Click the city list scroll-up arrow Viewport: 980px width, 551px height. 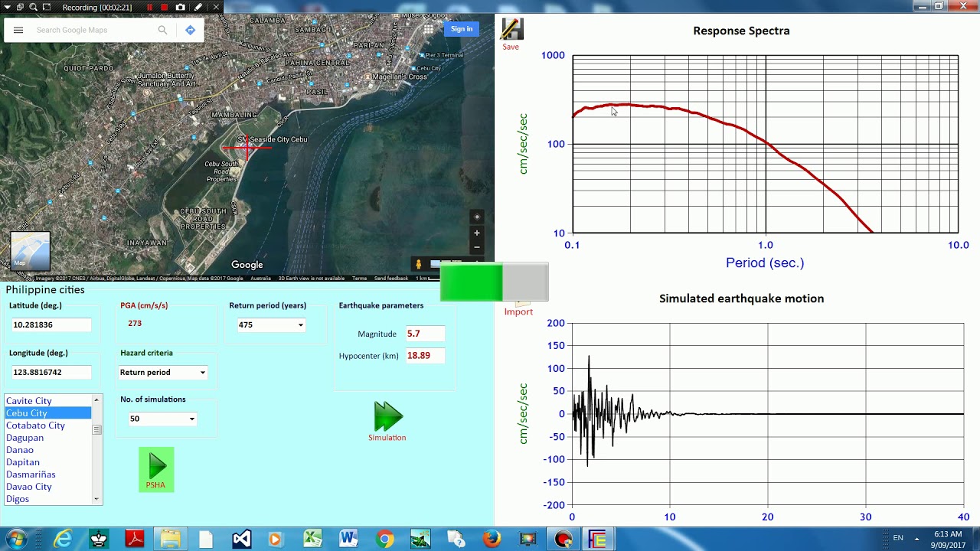(x=96, y=400)
